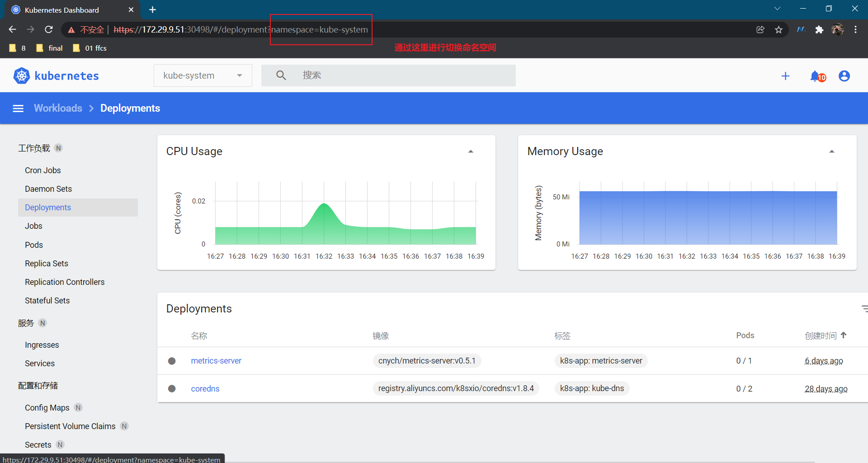Sort by the 创建时间 column header
The width and height of the screenshot is (868, 463).
tap(821, 335)
